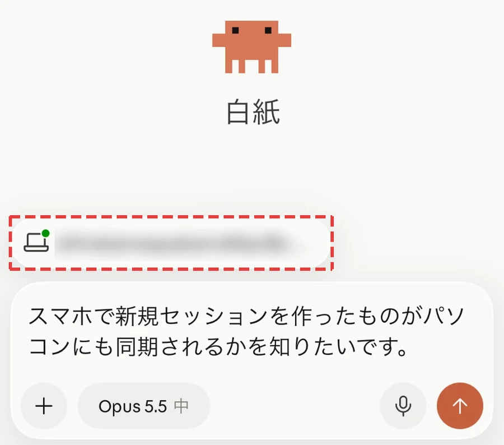
Task: Click the word Opus in model chip
Action: (120, 407)
